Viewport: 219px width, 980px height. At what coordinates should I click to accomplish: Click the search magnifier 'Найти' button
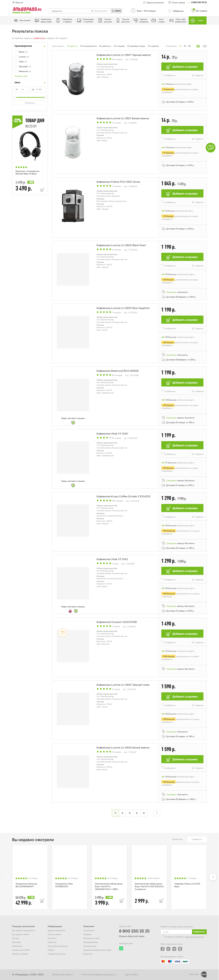point(116,11)
